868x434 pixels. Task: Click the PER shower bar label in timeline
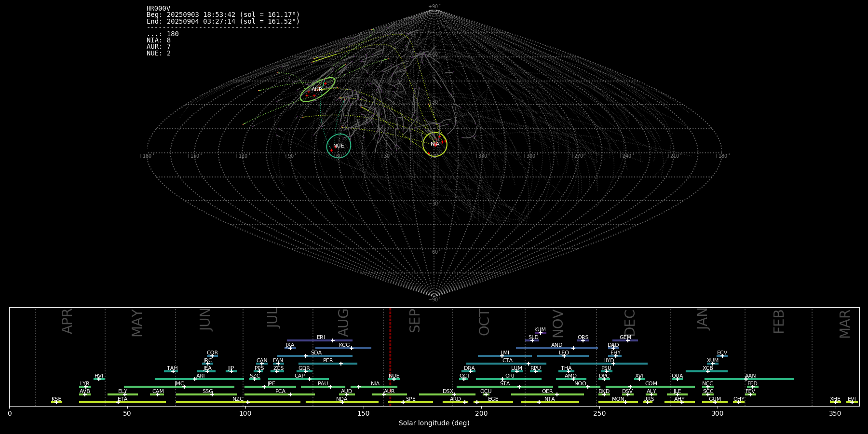(328, 360)
